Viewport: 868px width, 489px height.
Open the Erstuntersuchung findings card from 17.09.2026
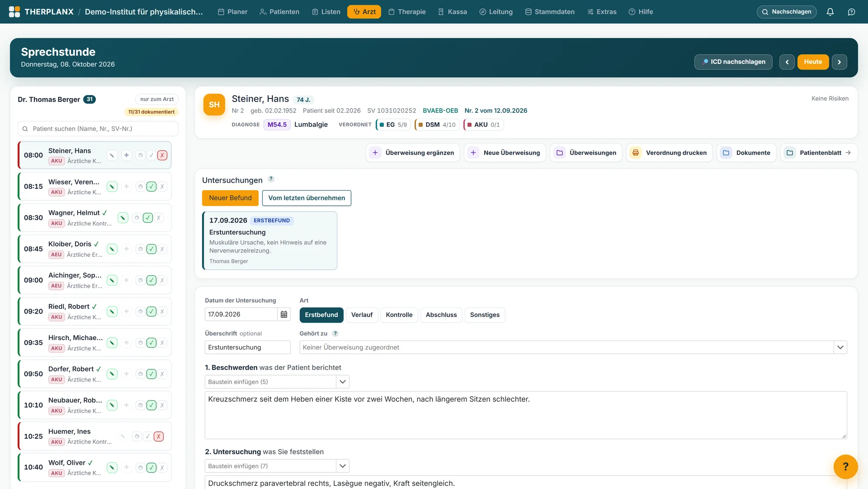click(270, 241)
